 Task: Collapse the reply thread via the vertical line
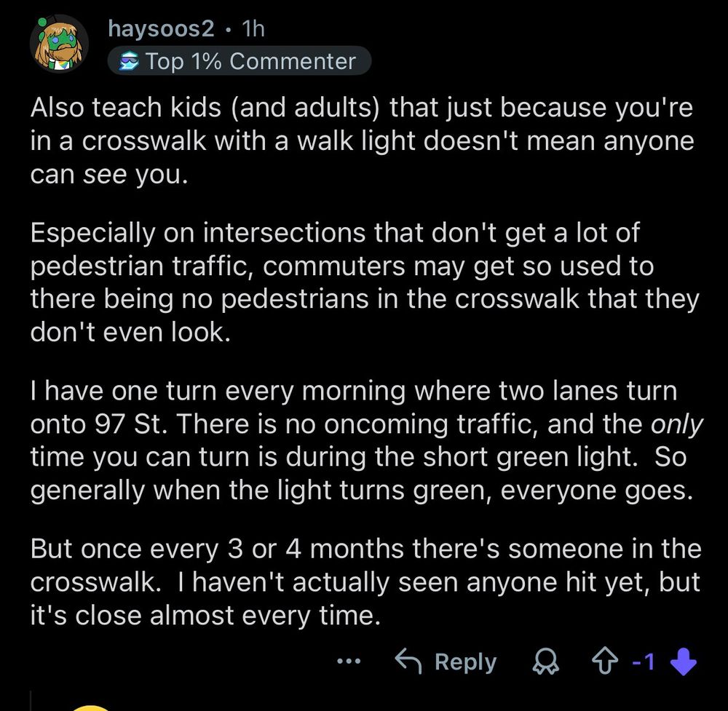click(x=31, y=701)
